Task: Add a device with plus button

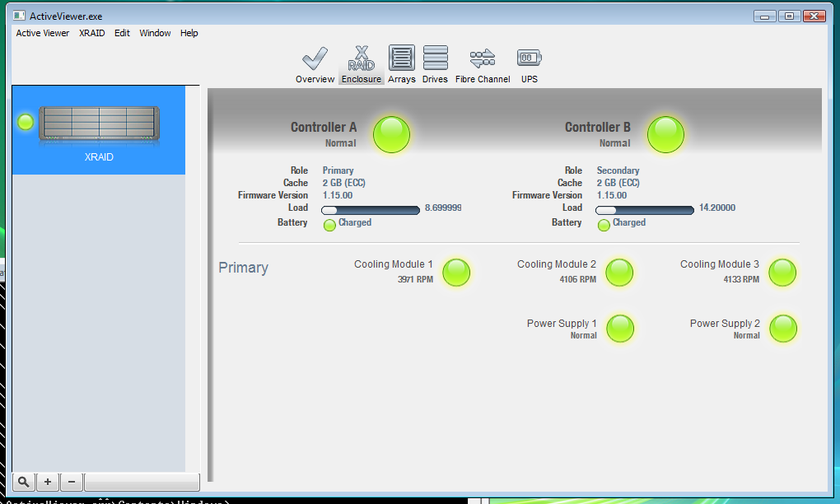Action: pyautogui.click(x=48, y=482)
